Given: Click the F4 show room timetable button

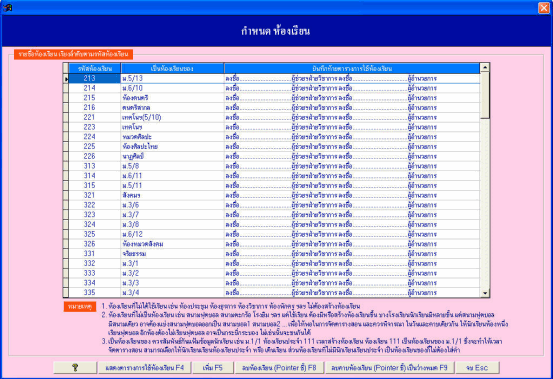Looking at the screenshot, I should point(145,367).
